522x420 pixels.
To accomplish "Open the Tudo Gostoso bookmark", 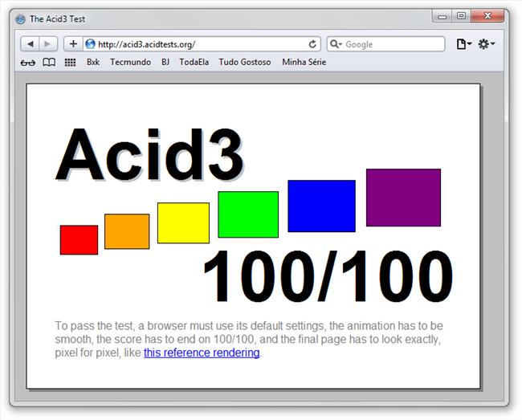I will [245, 62].
